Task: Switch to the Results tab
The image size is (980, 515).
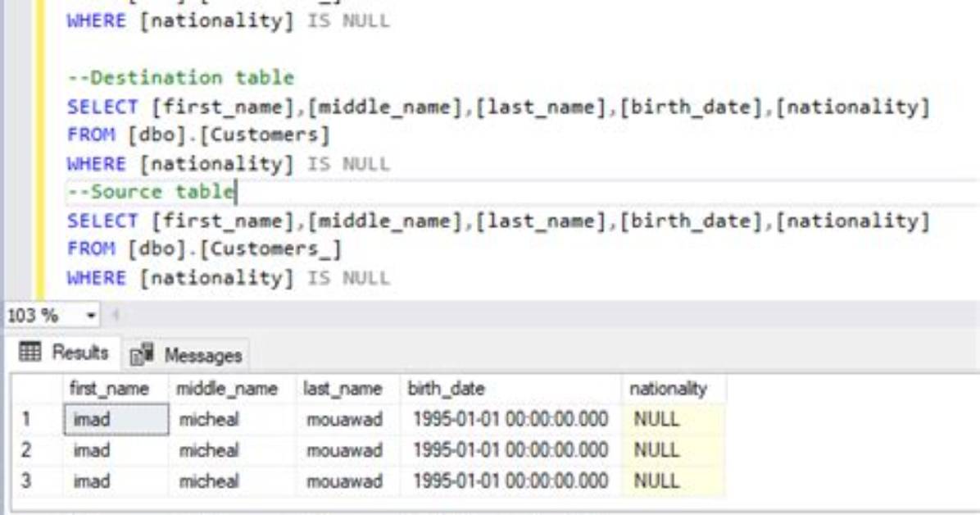Action: point(64,353)
